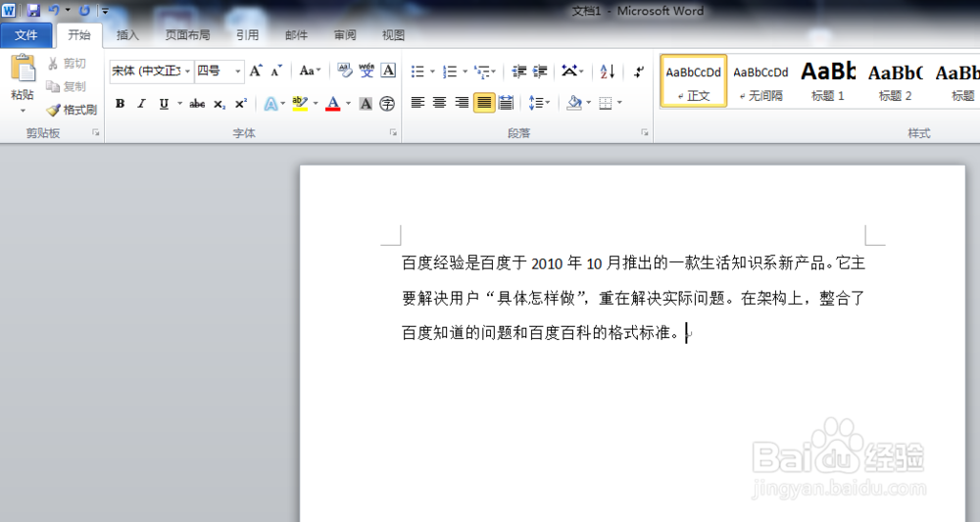The height and width of the screenshot is (522, 980).
Task: Toggle Character Shading
Action: point(366,104)
